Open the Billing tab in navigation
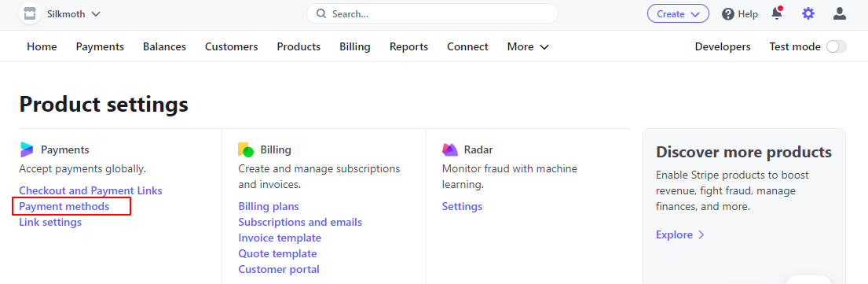 [355, 47]
